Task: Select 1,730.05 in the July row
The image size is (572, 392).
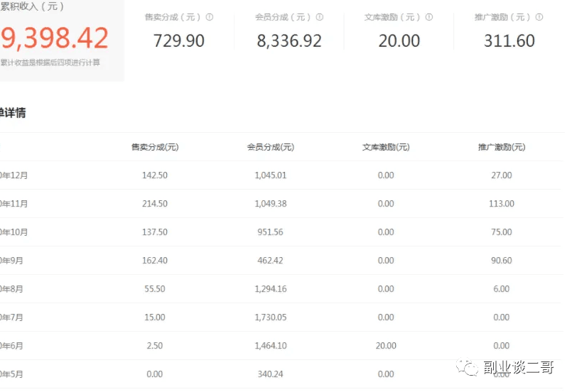Action: click(x=271, y=317)
